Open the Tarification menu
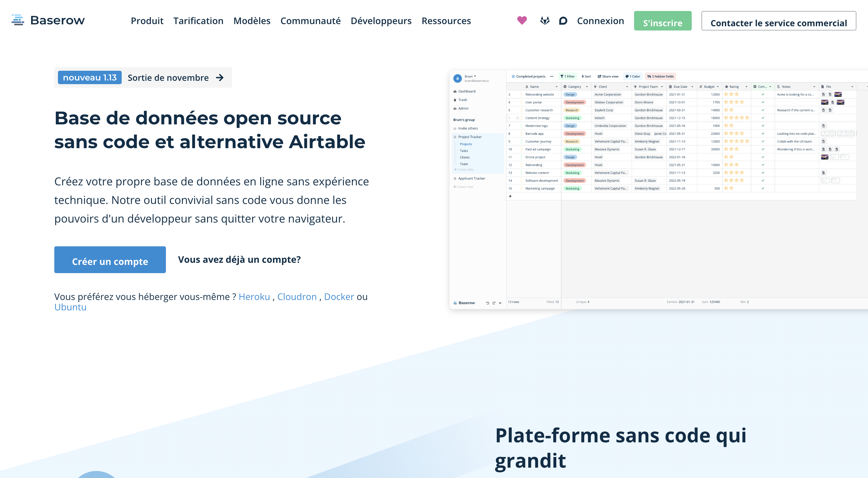This screenshot has height=478, width=868. 199,21
